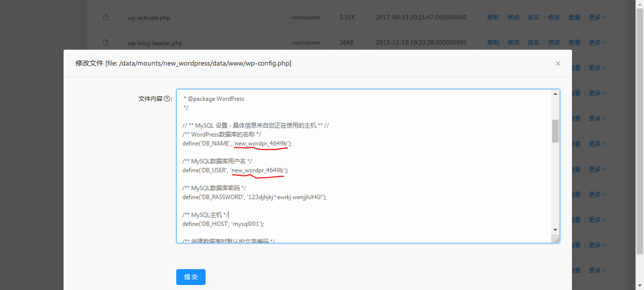The width and height of the screenshot is (644, 290).
Task: Click the '* @package WordPress' line
Action: coord(214,99)
